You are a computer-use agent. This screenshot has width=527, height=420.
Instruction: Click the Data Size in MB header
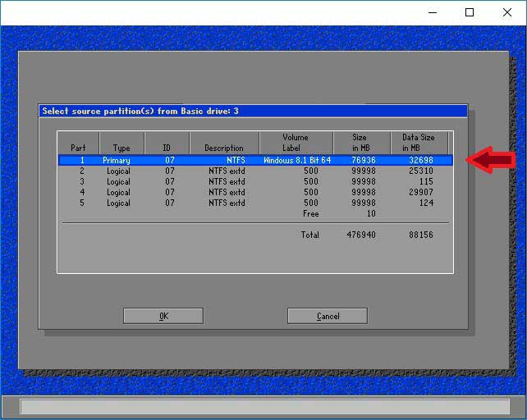(x=418, y=143)
